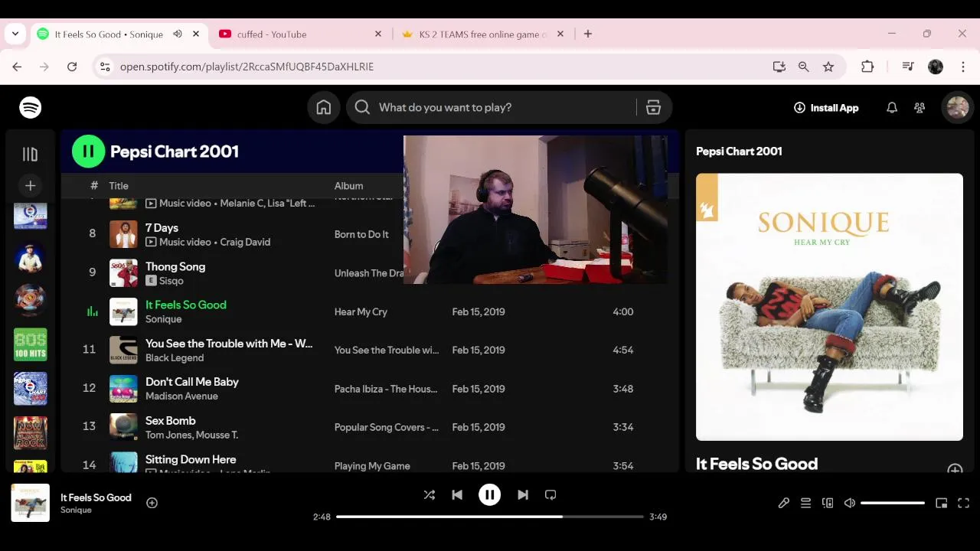
Task: Sort by the Title column header
Action: pyautogui.click(x=119, y=186)
